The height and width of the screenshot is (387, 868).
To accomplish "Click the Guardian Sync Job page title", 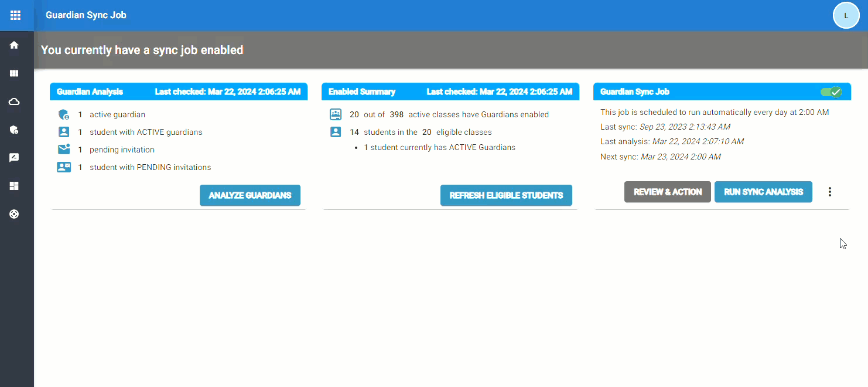I will tap(86, 15).
